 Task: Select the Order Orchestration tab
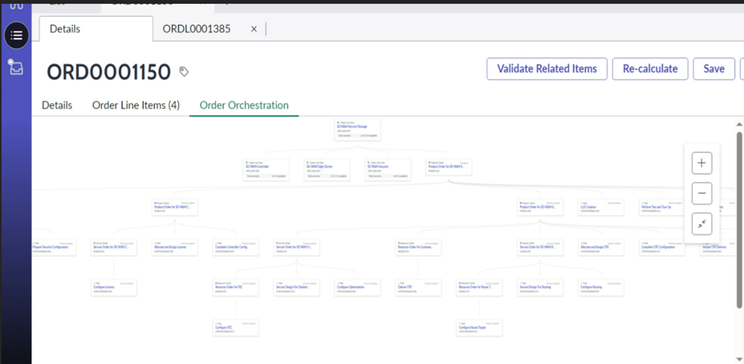coord(244,105)
